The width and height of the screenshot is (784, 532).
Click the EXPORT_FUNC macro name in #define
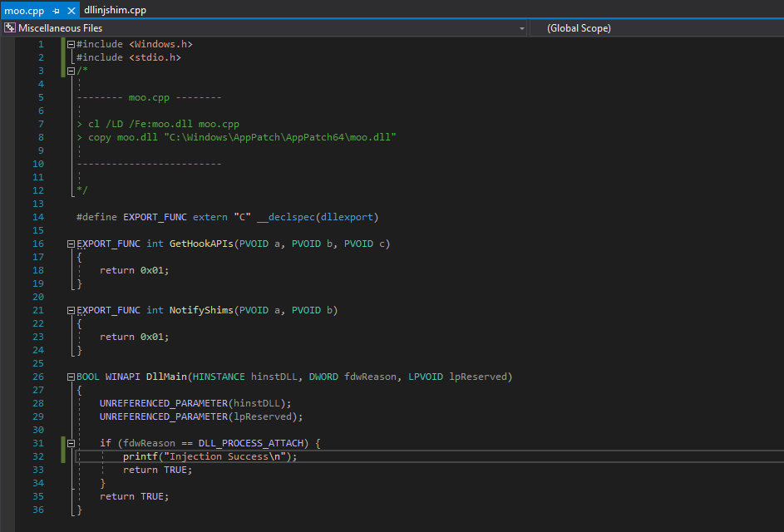pyautogui.click(x=155, y=217)
